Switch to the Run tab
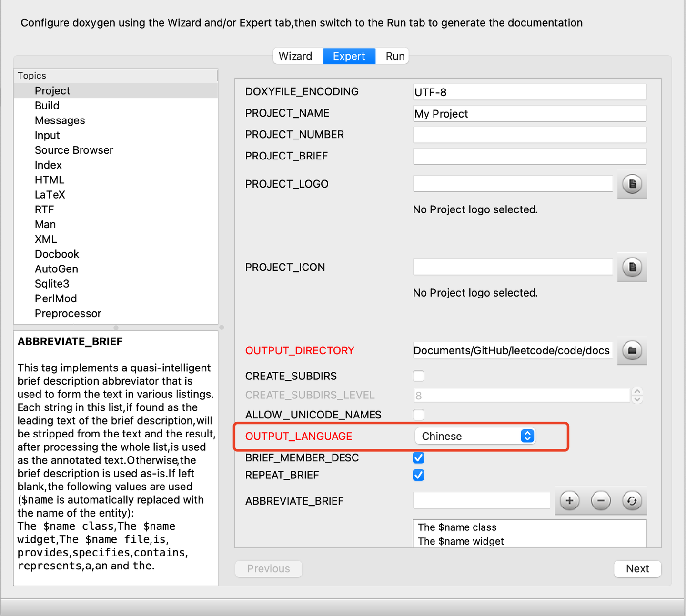Viewport: 686px width, 616px height. 395,56
